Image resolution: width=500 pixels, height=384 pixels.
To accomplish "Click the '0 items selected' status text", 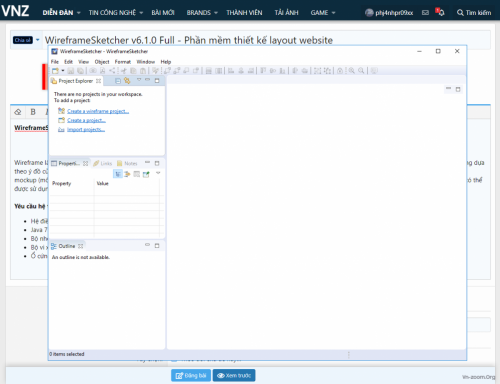I will 67,354.
